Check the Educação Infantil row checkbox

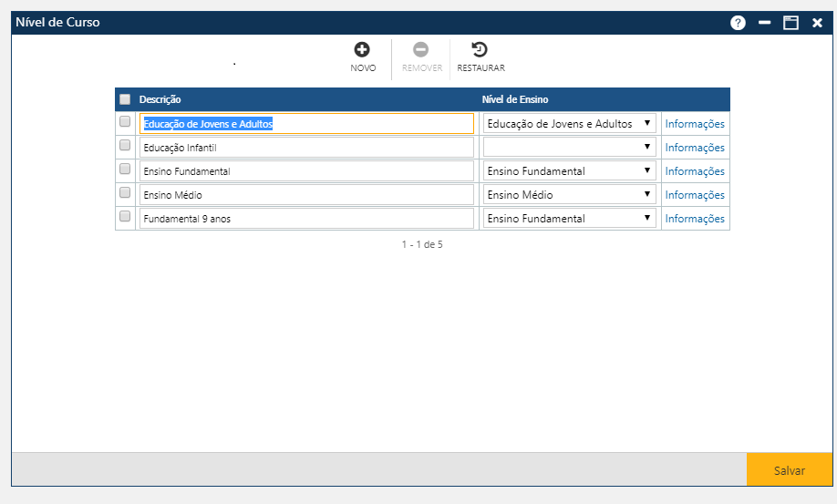coord(125,146)
